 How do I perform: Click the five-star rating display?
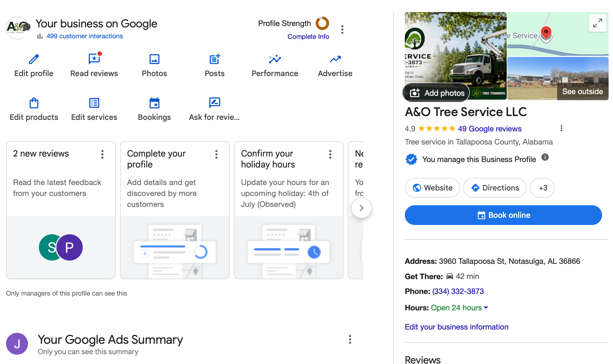coord(437,128)
